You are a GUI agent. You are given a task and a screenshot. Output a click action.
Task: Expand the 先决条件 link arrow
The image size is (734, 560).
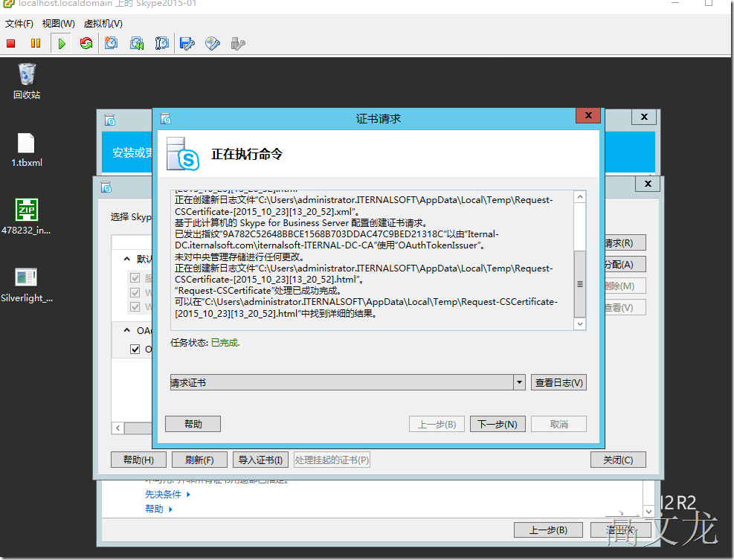tap(188, 494)
